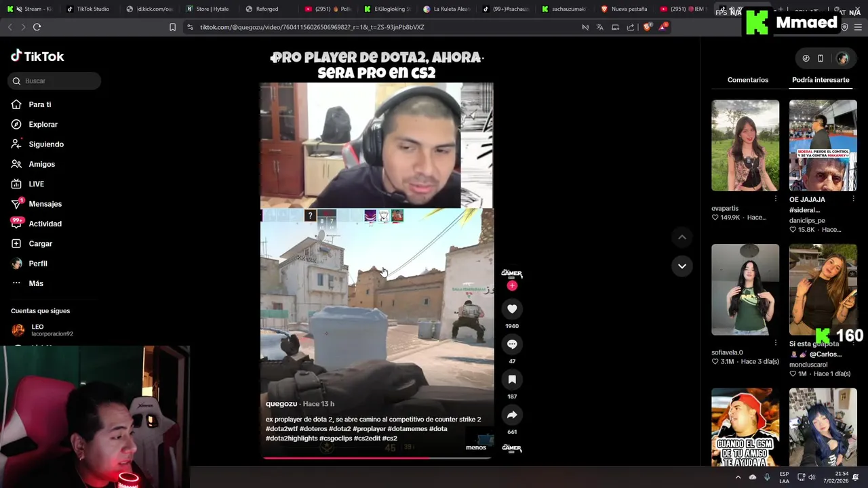This screenshot has width=868, height=488.
Task: Open the moncluscarol video thumbnail
Action: 823,289
